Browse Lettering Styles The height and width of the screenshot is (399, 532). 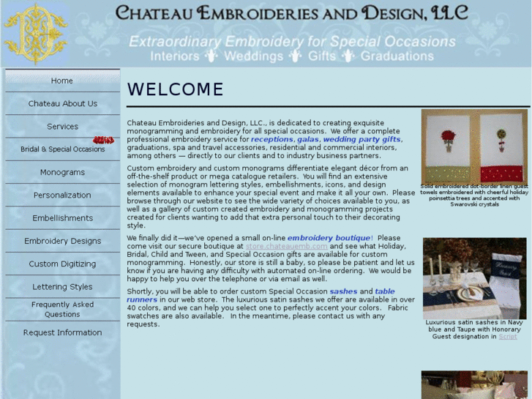click(62, 286)
